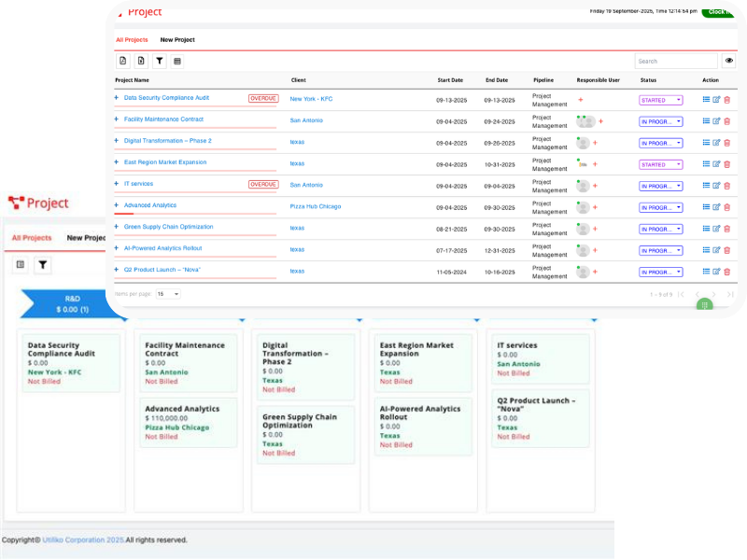Click into the Search input field
Screen dimensions: 747x560
676,61
